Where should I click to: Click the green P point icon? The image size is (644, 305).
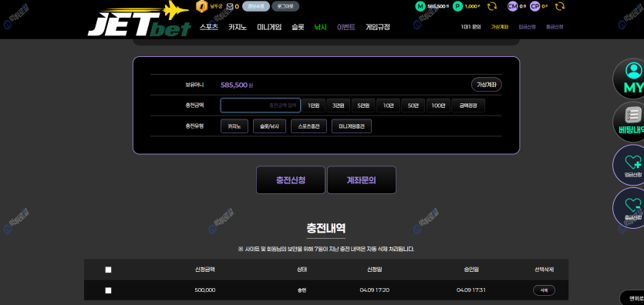pos(457,6)
